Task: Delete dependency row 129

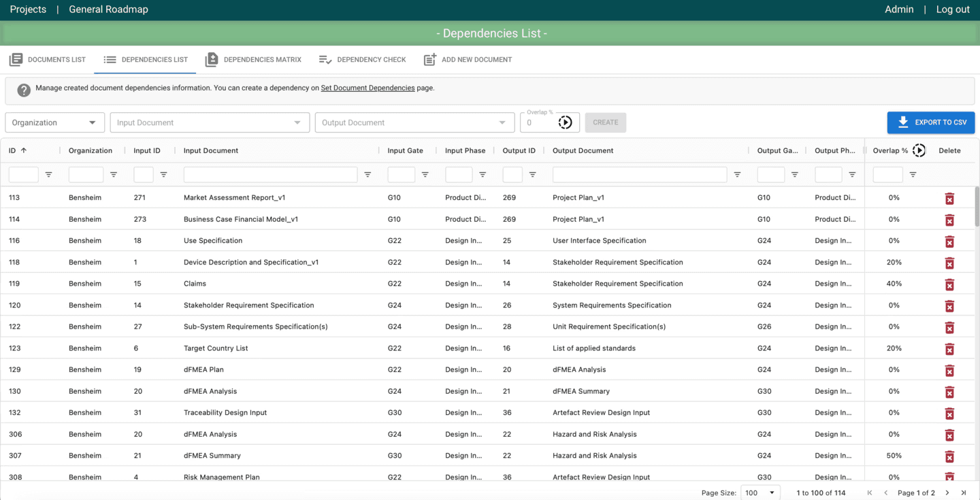Action: pos(949,371)
